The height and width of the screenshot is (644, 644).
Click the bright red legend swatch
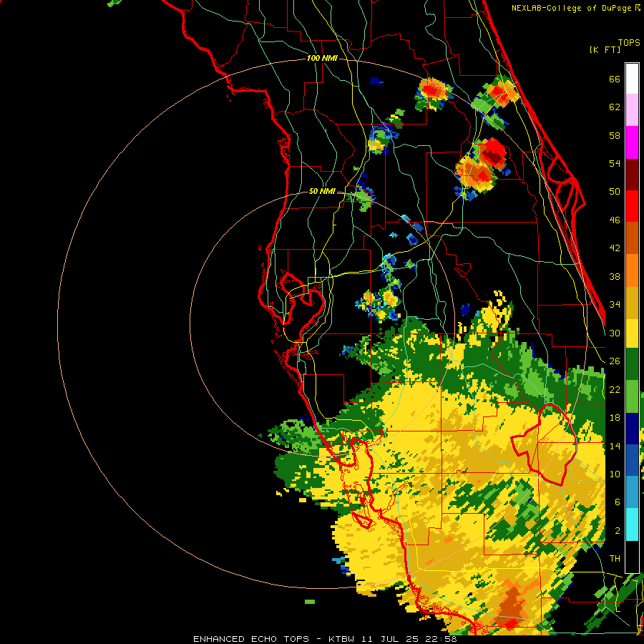pos(632,206)
